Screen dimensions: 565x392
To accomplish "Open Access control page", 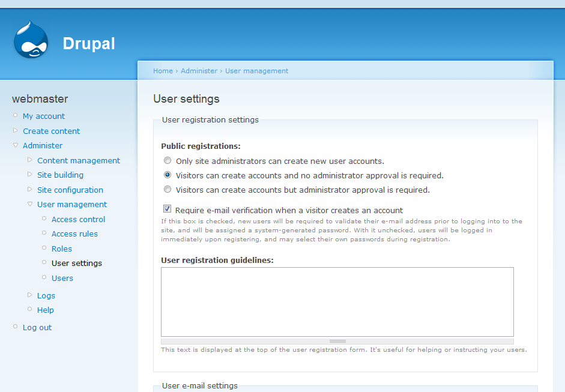I will pos(78,220).
